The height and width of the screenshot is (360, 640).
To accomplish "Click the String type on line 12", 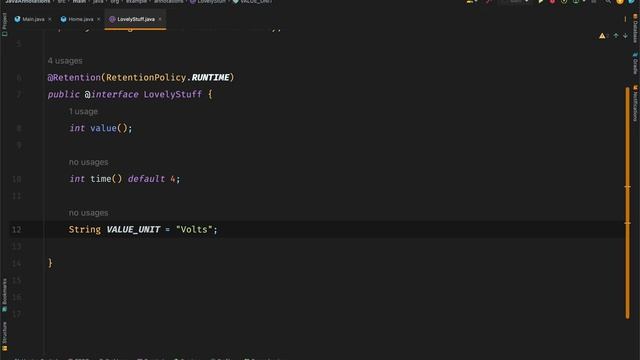I will click(84, 229).
